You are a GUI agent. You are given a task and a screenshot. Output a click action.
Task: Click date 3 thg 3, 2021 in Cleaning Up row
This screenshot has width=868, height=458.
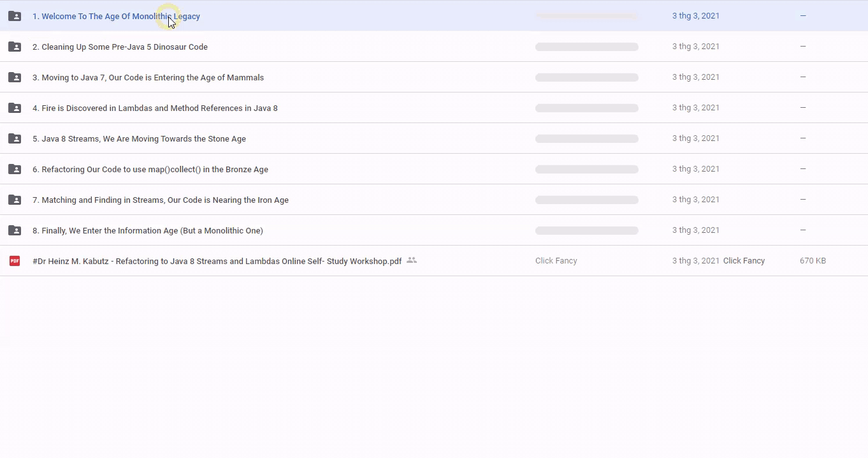695,47
